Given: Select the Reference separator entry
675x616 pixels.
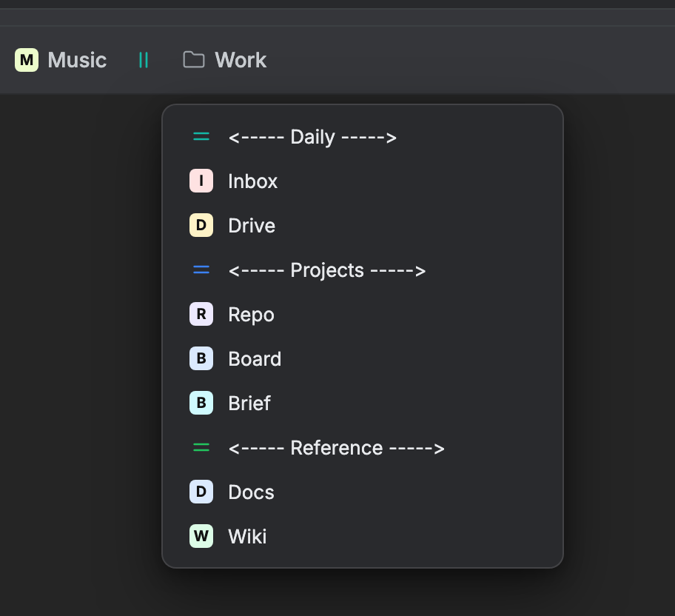Looking at the screenshot, I should coord(336,448).
